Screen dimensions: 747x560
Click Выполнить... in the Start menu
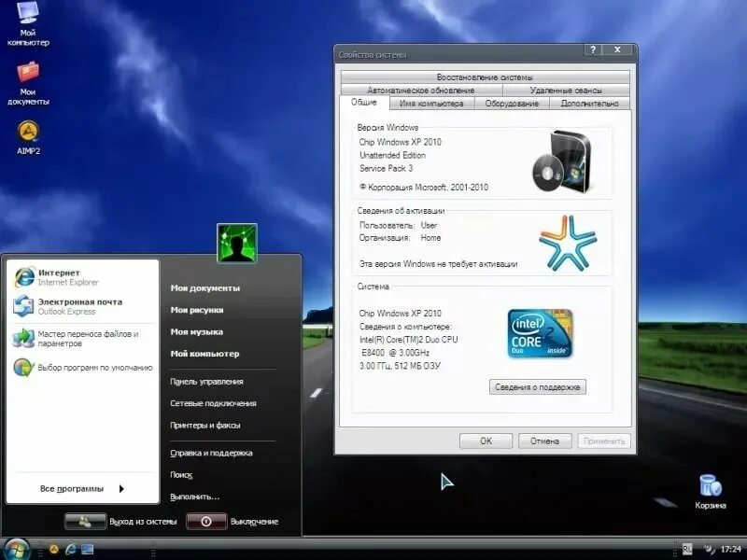point(194,497)
